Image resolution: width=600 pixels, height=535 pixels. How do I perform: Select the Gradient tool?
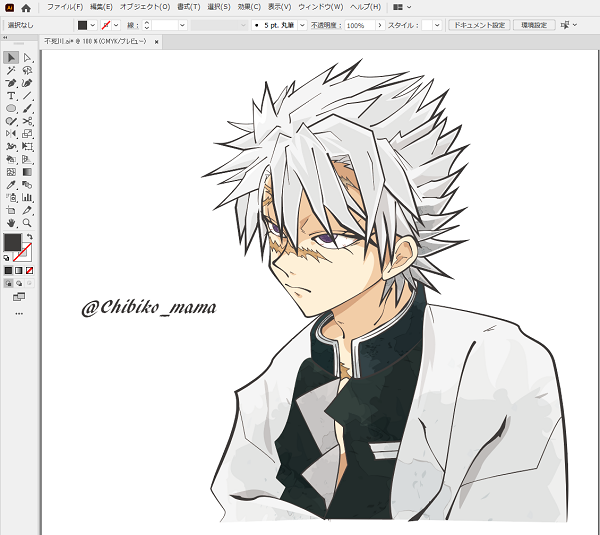click(x=27, y=172)
